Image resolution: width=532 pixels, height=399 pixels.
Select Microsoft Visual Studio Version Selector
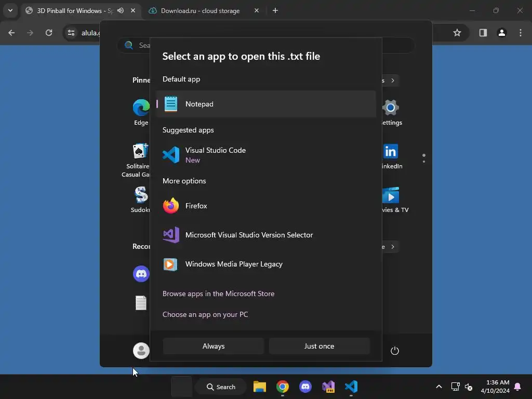266,235
